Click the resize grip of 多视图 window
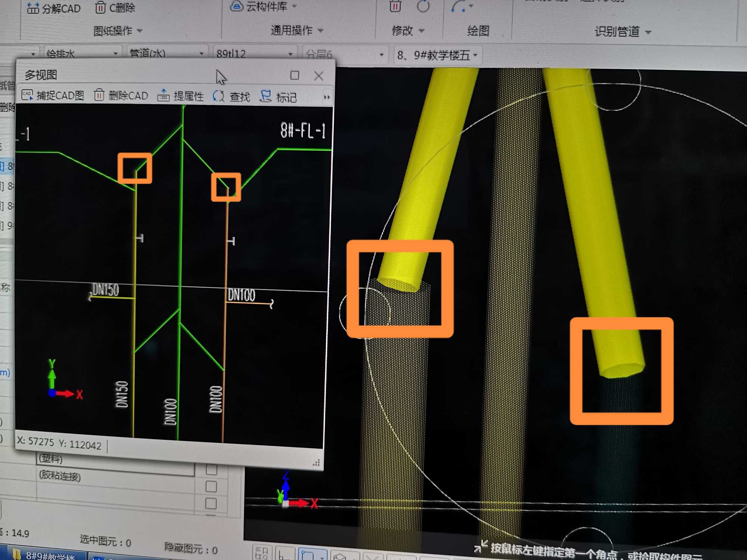Screen dimensions: 747x560 pyautogui.click(x=316, y=463)
